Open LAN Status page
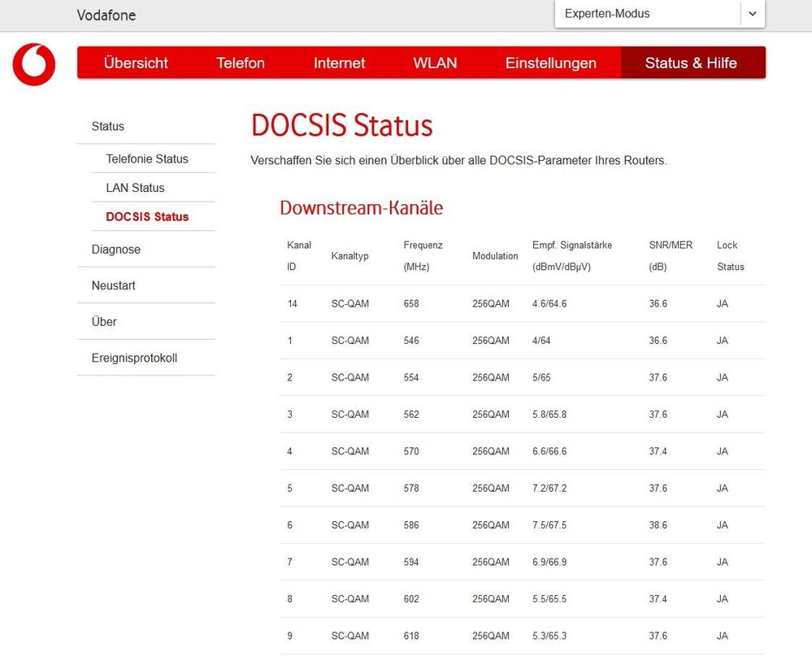This screenshot has width=812, height=656. [135, 188]
